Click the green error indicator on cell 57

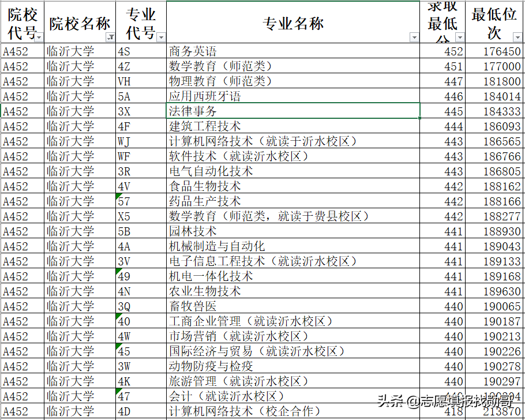119,196
